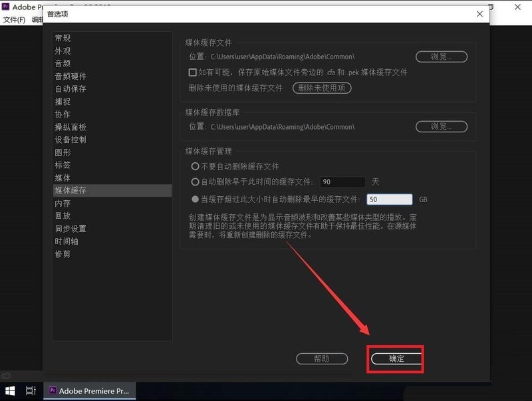Open the 文件(F) menu

click(14, 20)
